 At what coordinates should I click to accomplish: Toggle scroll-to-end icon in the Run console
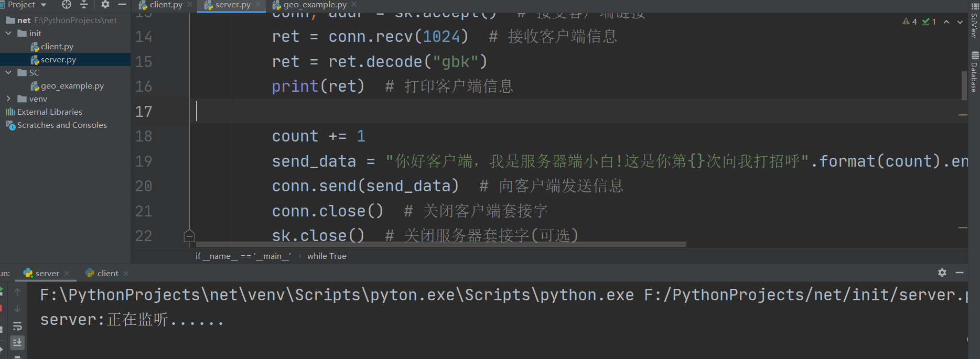click(x=17, y=343)
